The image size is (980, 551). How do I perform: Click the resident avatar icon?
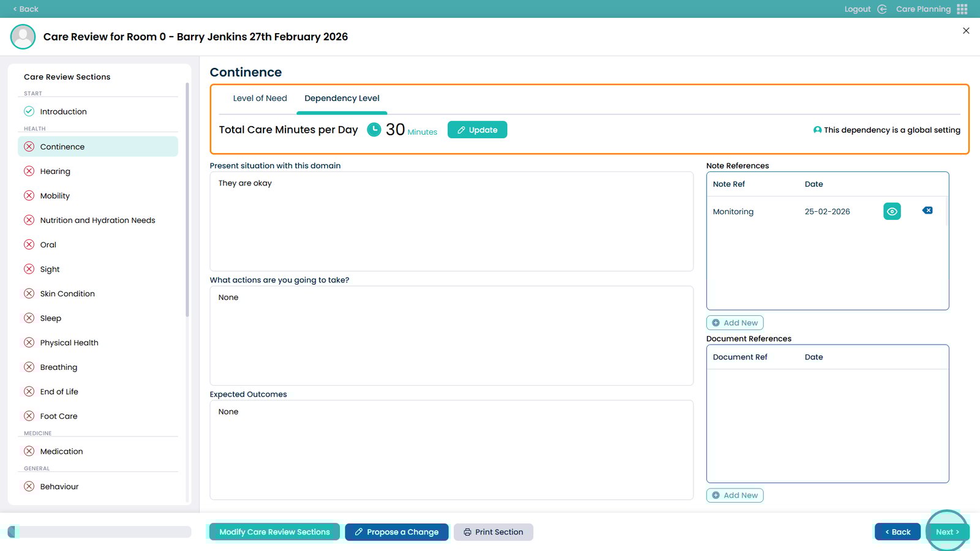click(23, 37)
